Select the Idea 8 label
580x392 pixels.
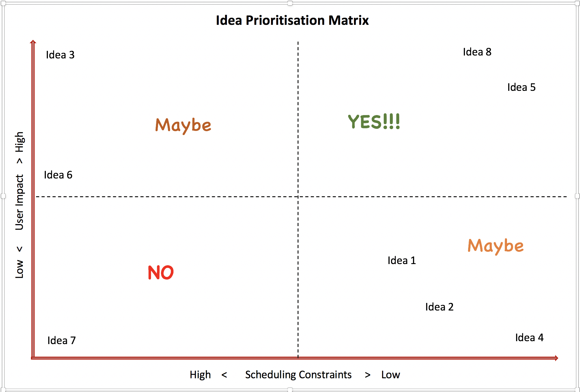pyautogui.click(x=477, y=52)
